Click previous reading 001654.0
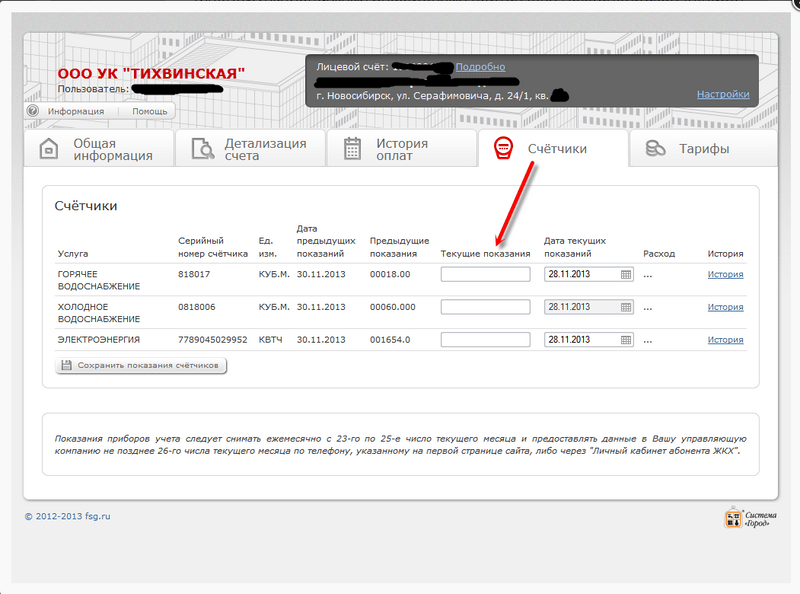The height and width of the screenshot is (594, 800). click(x=390, y=340)
